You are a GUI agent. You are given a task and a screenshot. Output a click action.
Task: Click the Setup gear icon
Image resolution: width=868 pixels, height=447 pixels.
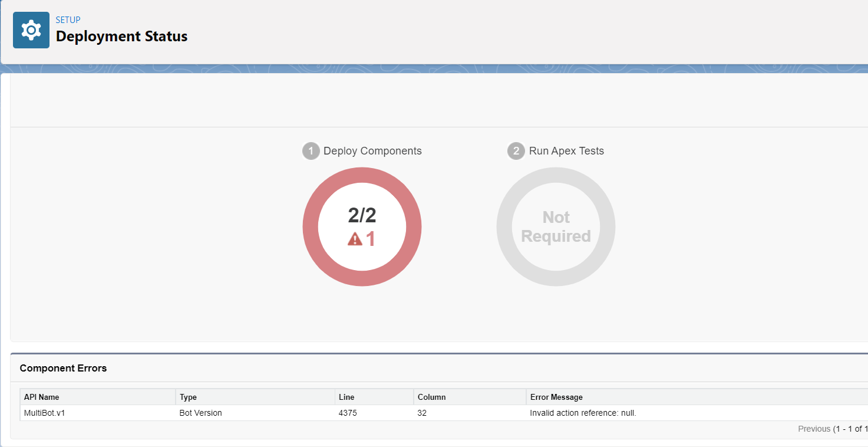[x=31, y=30]
